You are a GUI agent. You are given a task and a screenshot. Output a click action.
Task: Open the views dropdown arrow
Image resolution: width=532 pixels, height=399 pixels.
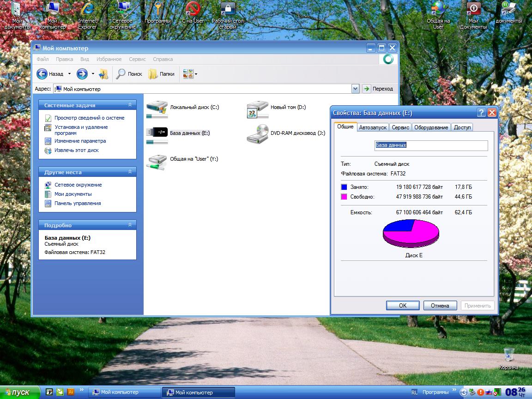point(196,74)
